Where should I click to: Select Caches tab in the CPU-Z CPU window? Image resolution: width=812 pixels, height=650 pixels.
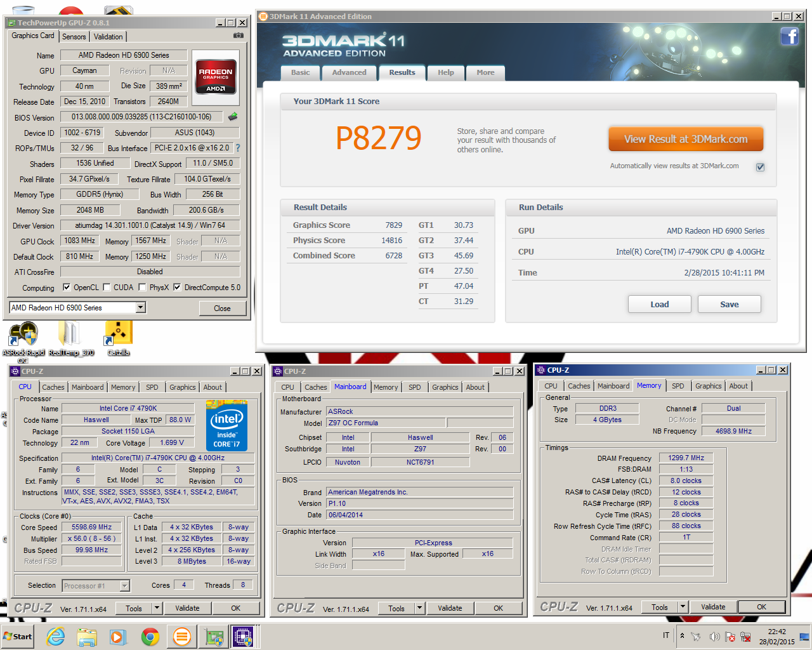[53, 387]
